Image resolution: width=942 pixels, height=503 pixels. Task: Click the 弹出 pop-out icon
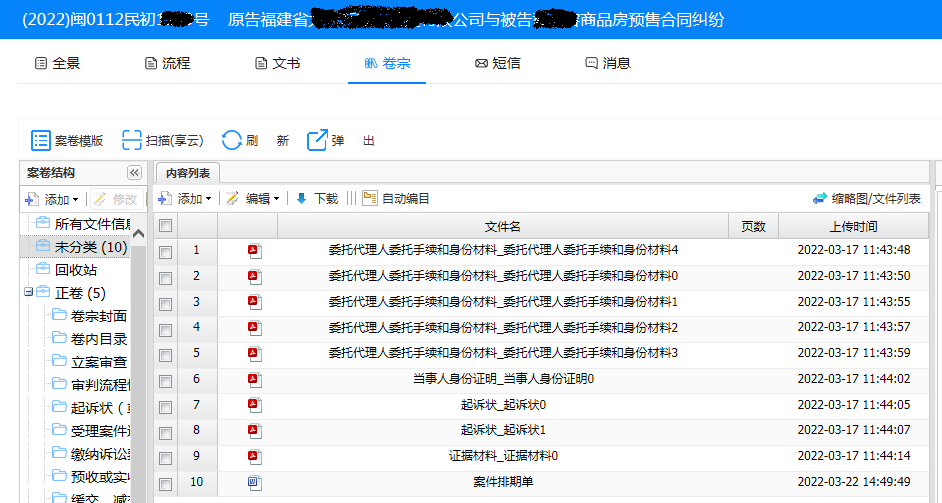(x=318, y=140)
